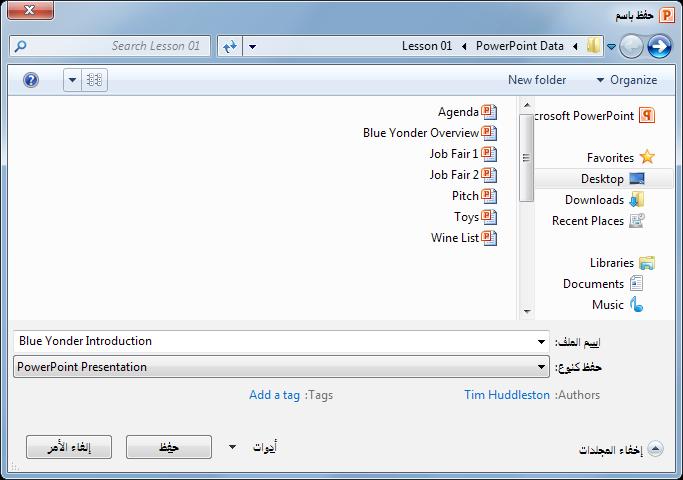
Task: Select the Pitch presentation file icon
Action: [489, 196]
